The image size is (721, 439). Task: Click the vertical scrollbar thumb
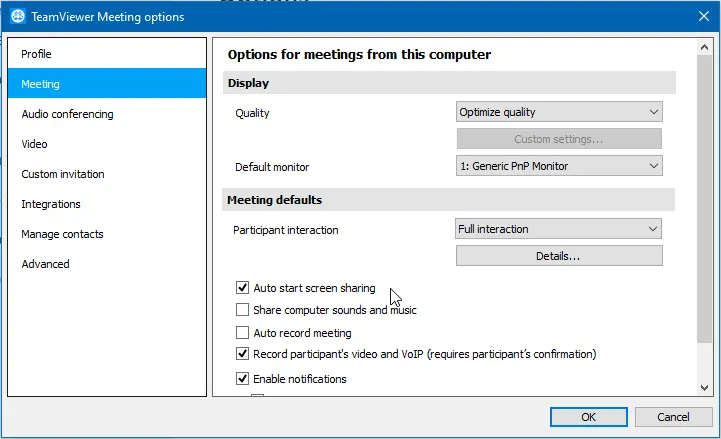(704, 199)
